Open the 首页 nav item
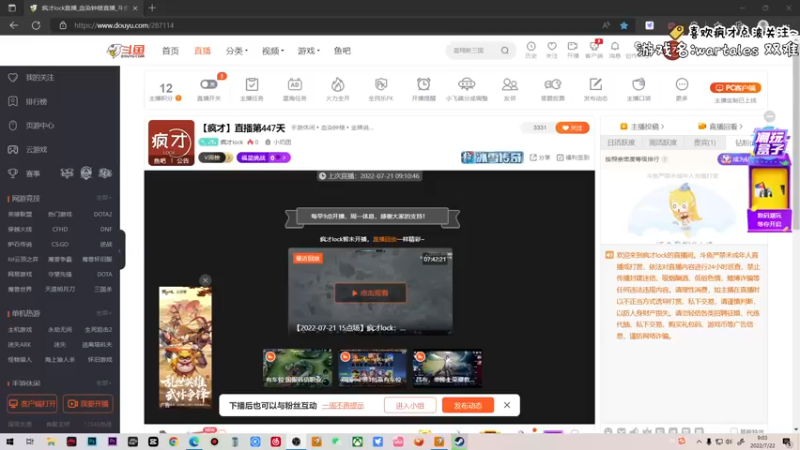Image resolution: width=800 pixels, height=450 pixels. pyautogui.click(x=170, y=51)
